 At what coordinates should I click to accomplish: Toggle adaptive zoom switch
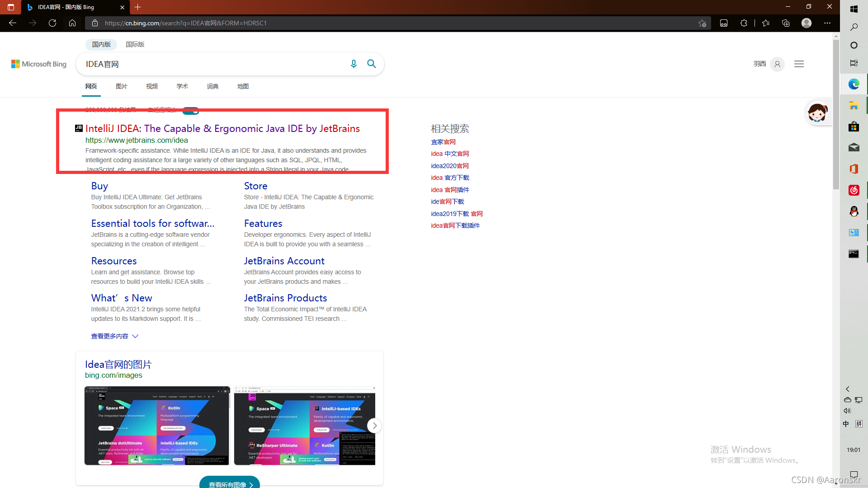pos(191,111)
